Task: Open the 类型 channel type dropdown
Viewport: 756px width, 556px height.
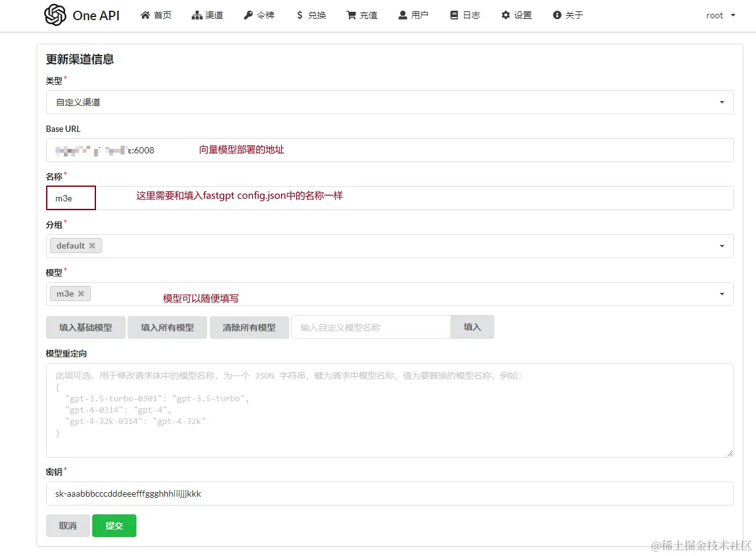Action: [x=390, y=102]
